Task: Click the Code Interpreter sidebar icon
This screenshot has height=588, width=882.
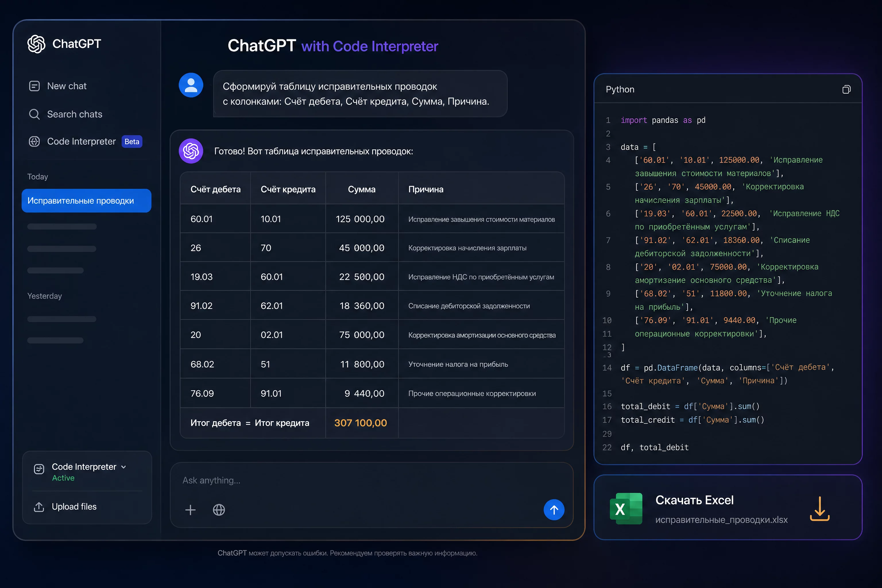Action: pos(34,142)
